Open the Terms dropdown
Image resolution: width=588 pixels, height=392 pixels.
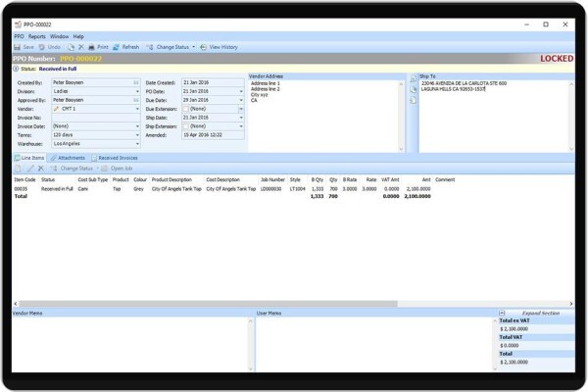click(137, 135)
